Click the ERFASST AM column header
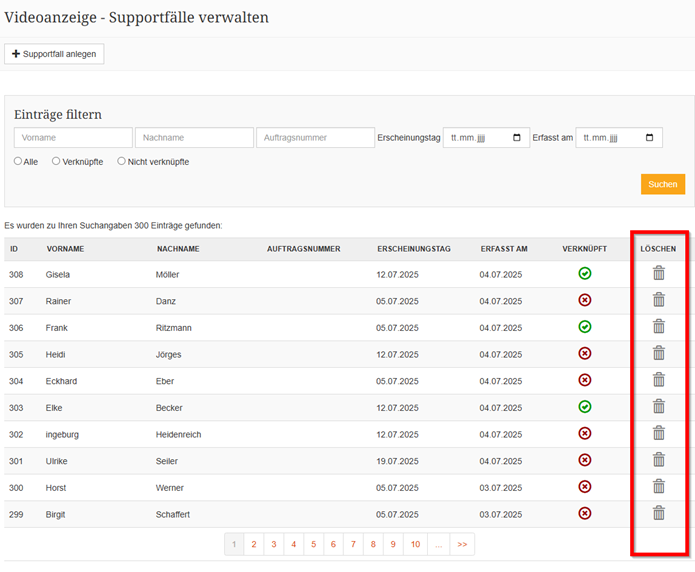Screen dimensions: 695x572 point(504,249)
